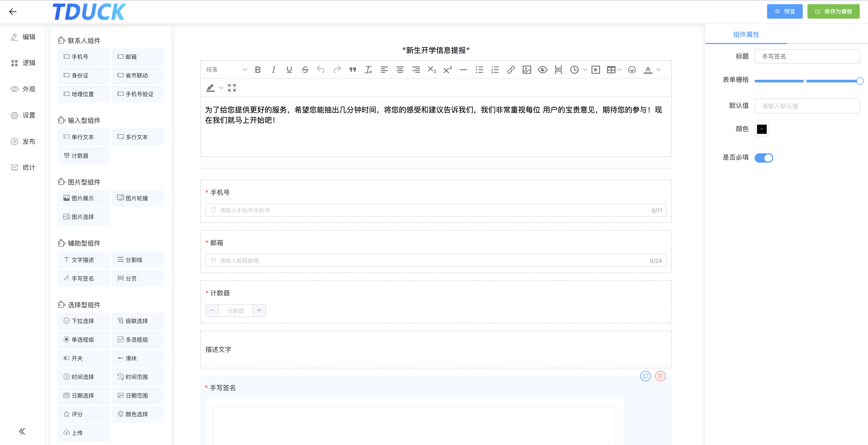Toggle the 是否必填 switch
Screen dimensions: 868x445
tap(763, 158)
